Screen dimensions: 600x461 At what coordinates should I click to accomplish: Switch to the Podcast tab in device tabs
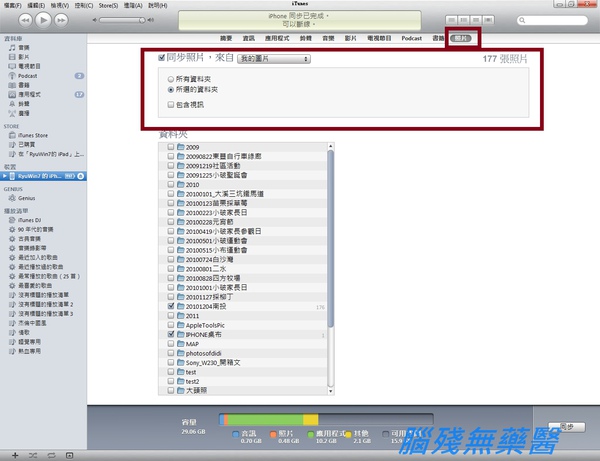pos(411,38)
